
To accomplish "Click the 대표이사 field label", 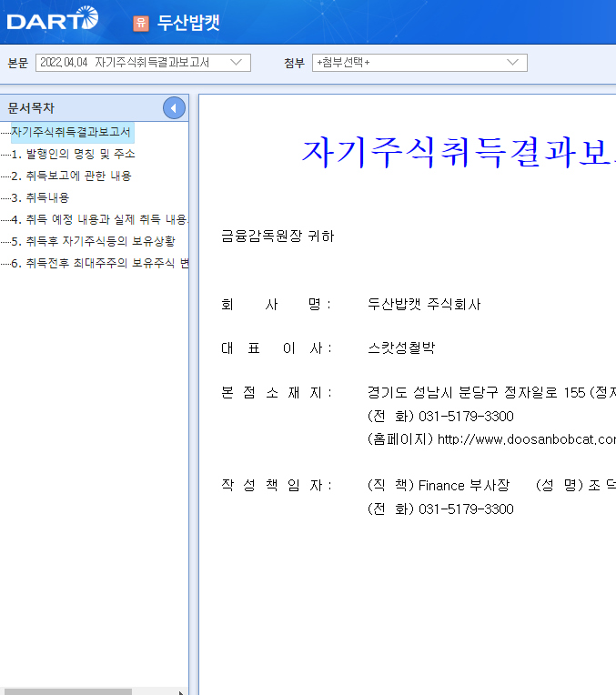I will (276, 347).
